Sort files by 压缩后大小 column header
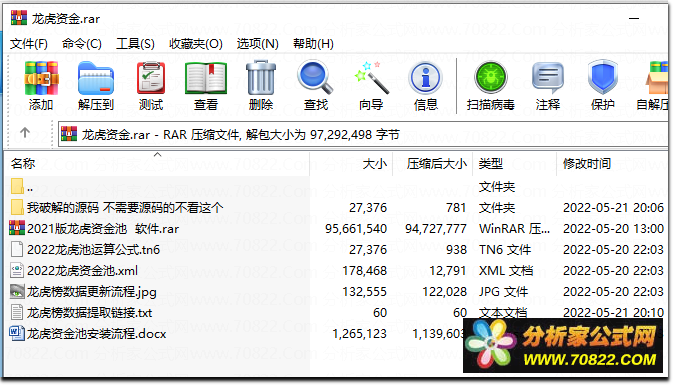Viewport: 674px width, 385px height. 437,163
